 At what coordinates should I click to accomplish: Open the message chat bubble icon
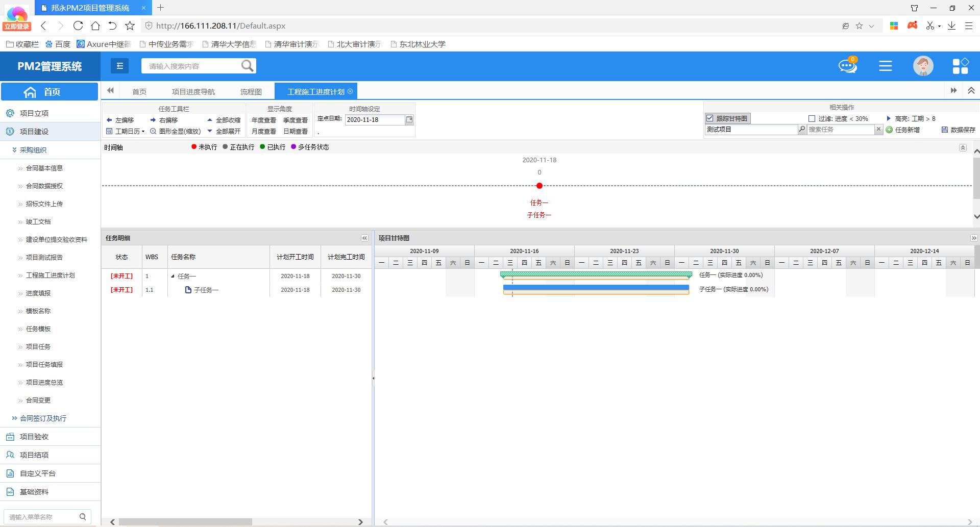(847, 66)
